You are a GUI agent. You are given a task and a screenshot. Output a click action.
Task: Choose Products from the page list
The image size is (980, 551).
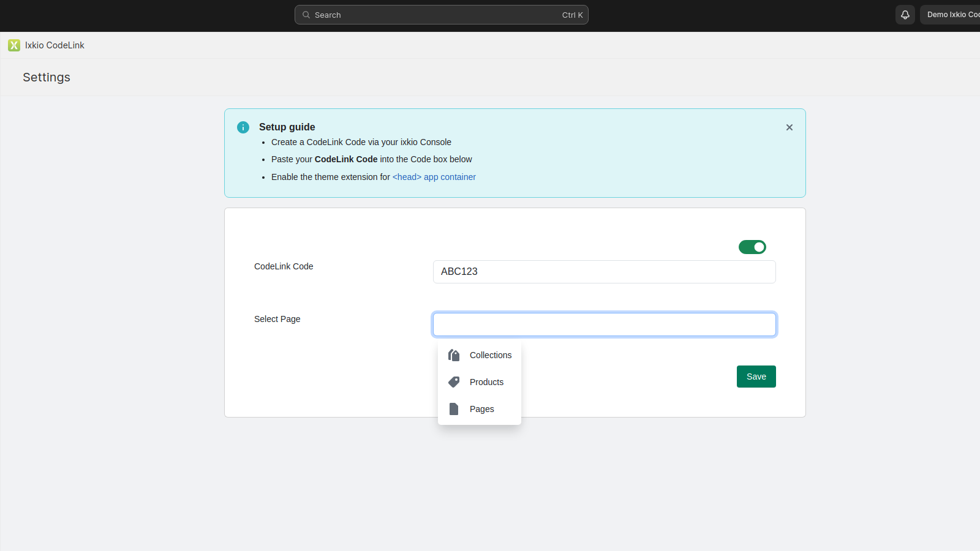486,382
